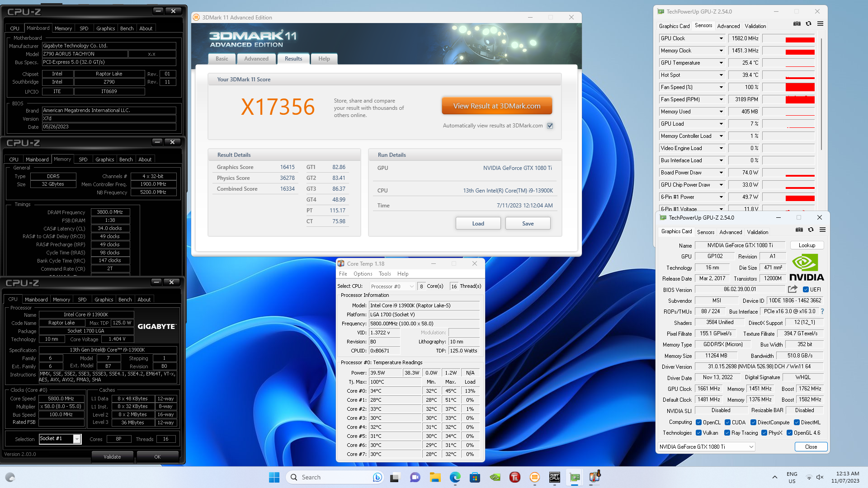Switch to the Basic tab in 3DMark 11
The width and height of the screenshot is (868, 488).
pos(222,59)
